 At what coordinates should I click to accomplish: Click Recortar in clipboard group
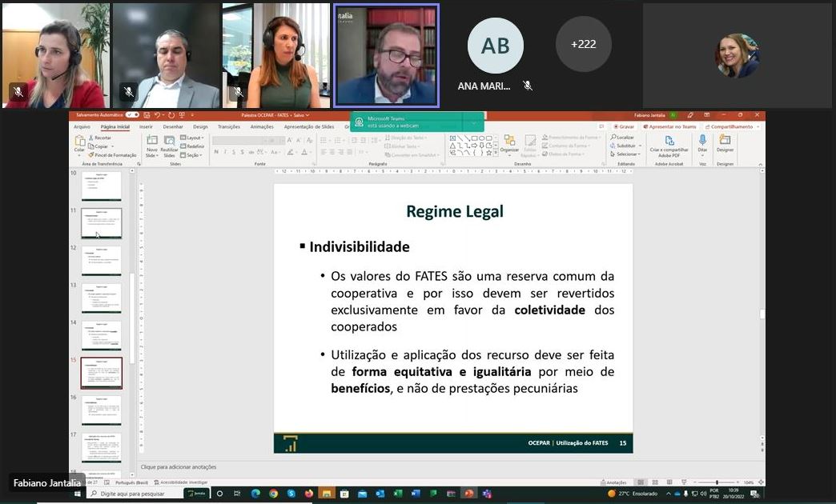[x=100, y=138]
